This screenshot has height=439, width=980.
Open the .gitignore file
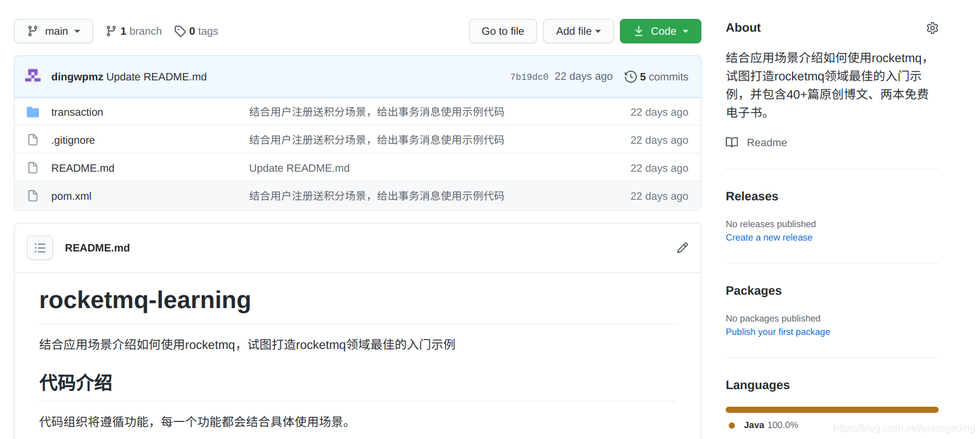click(73, 140)
